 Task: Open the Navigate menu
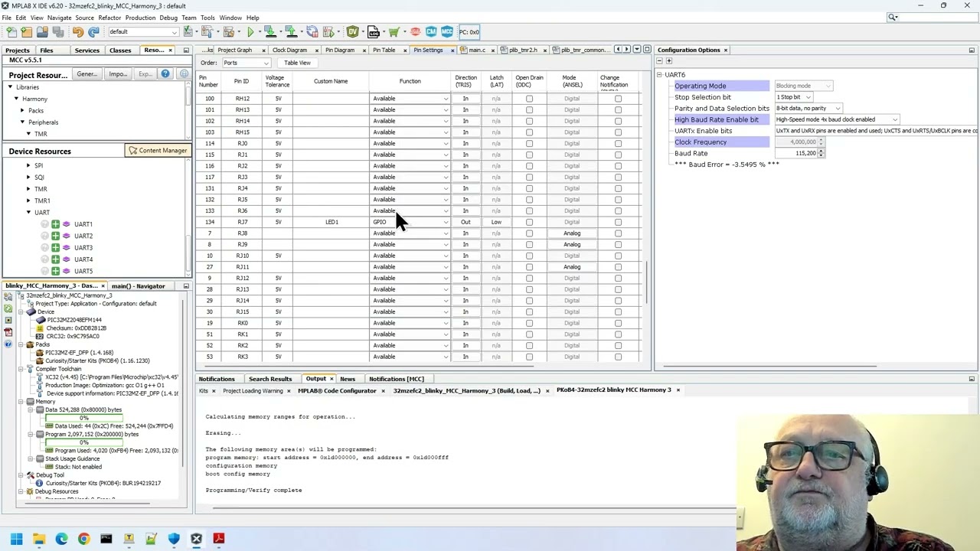(59, 18)
